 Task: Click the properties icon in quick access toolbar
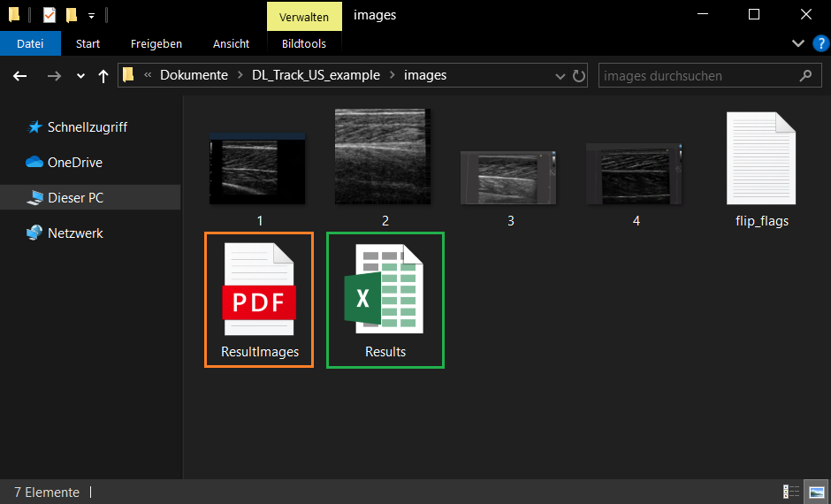[x=50, y=15]
